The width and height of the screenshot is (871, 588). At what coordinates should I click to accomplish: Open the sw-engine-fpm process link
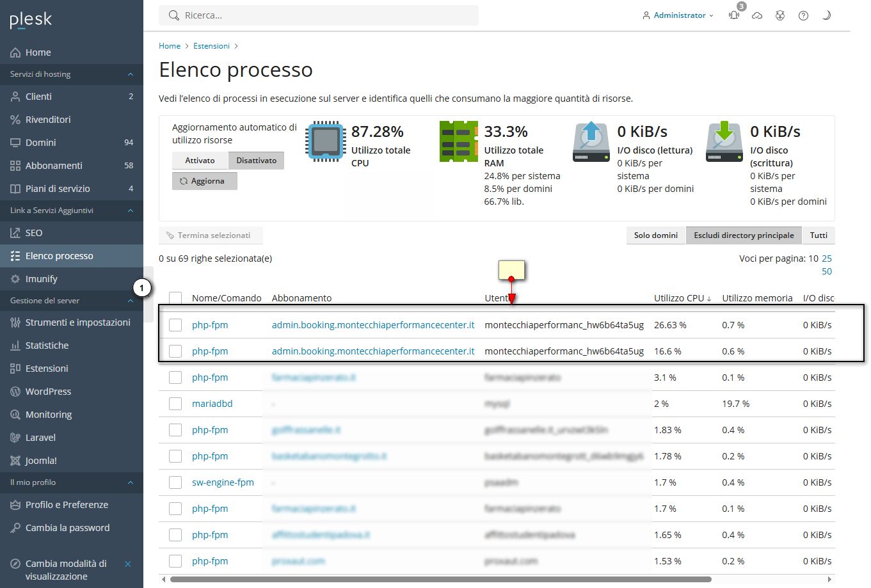[223, 482]
